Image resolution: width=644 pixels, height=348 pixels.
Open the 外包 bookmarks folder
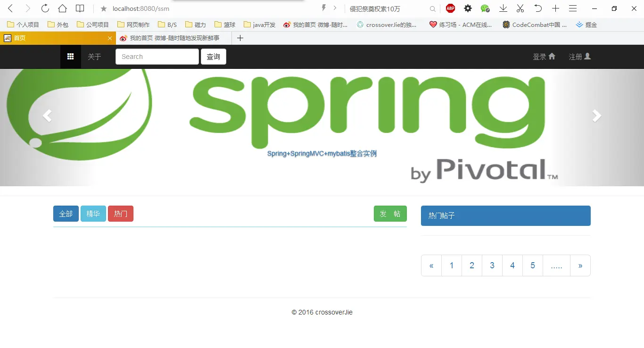point(58,25)
